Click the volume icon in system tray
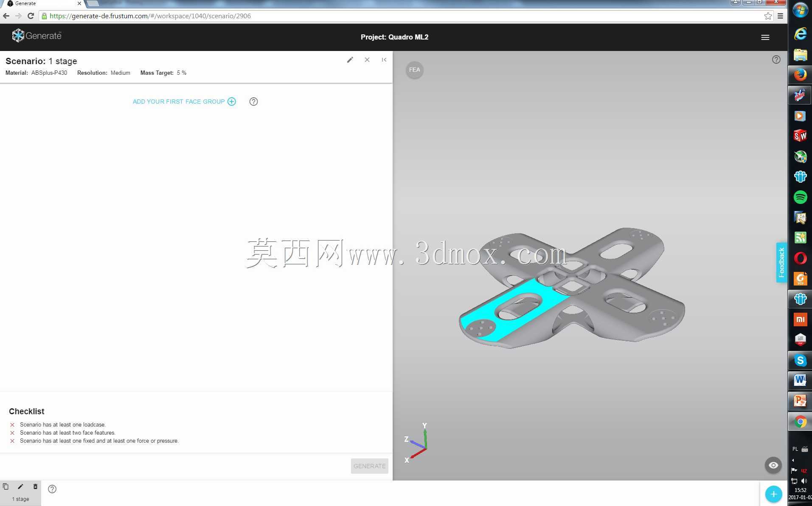The width and height of the screenshot is (812, 506). point(804,481)
